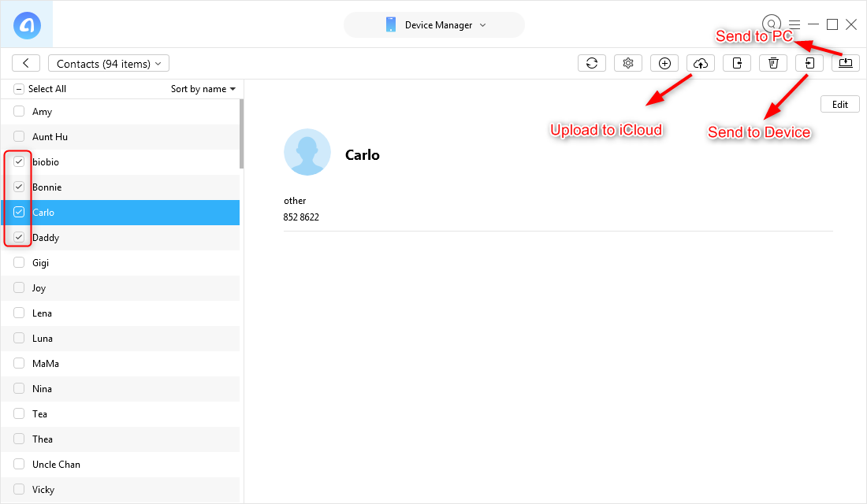Image resolution: width=867 pixels, height=504 pixels.
Task: Open the Sort by name dropdown
Action: 203,88
